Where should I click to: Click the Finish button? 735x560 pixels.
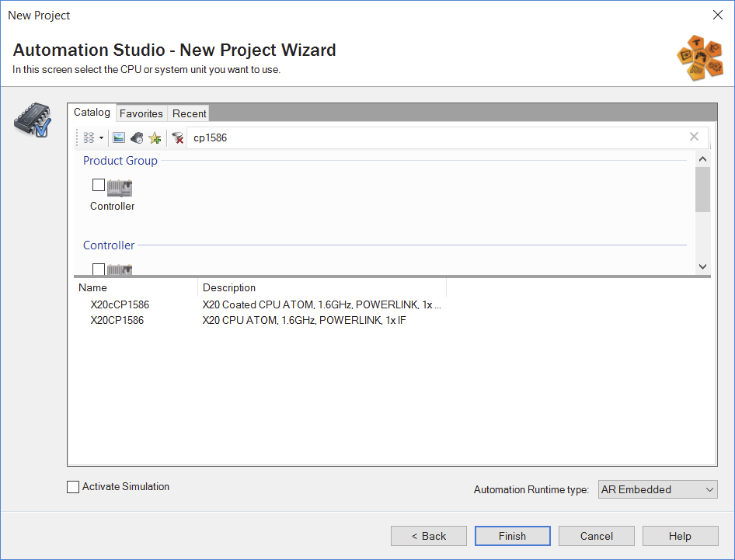pyautogui.click(x=512, y=536)
